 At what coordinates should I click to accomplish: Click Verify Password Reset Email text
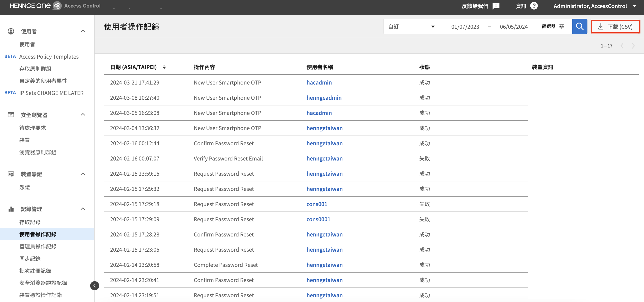tap(228, 158)
